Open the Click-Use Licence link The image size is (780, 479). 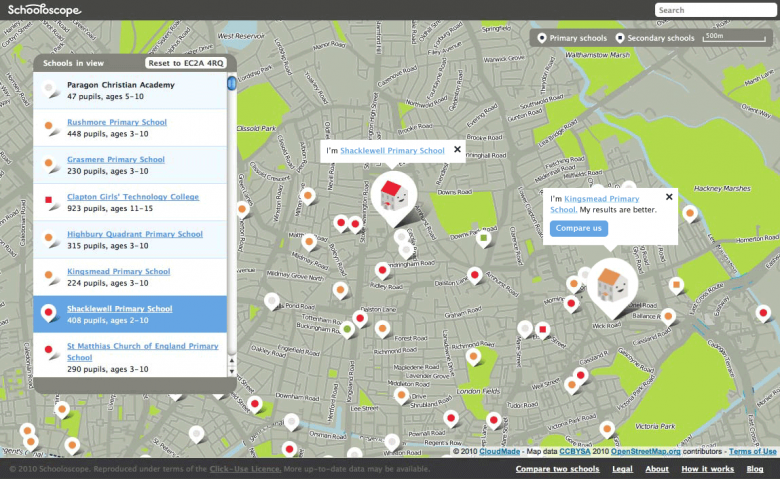coord(242,469)
